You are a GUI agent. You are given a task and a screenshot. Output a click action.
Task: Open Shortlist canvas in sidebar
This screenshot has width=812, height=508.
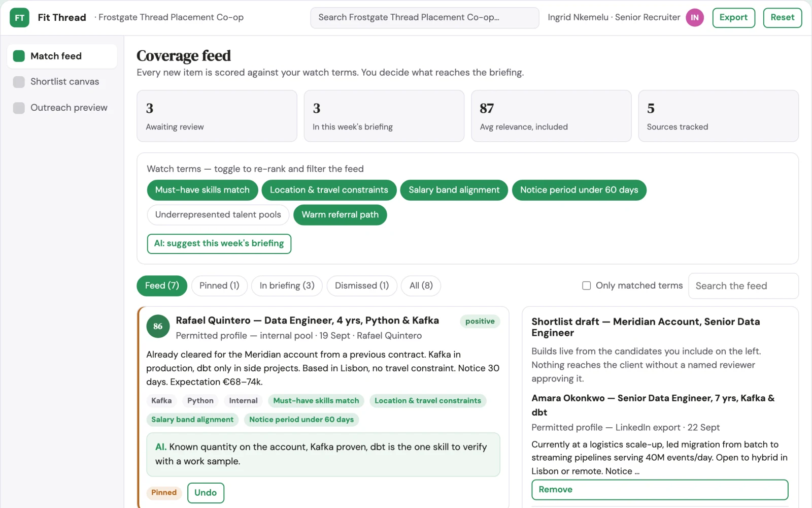pos(62,82)
